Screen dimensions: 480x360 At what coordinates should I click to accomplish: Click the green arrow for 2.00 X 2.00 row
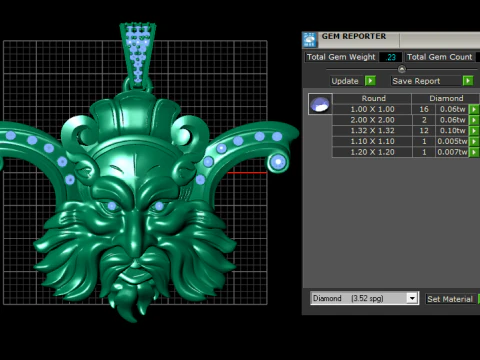pos(474,120)
